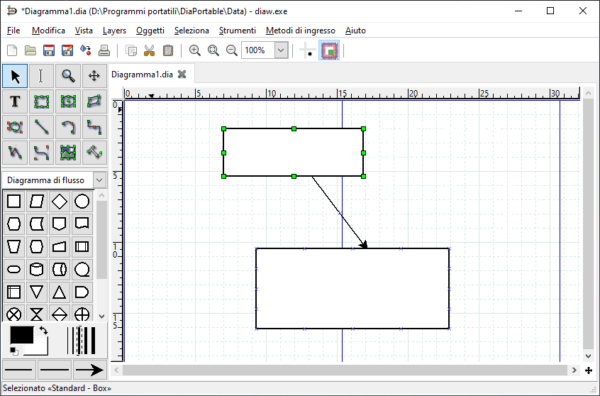This screenshot has height=396, width=600.
Task: Select the Zigzag line tool
Action: (x=94, y=127)
